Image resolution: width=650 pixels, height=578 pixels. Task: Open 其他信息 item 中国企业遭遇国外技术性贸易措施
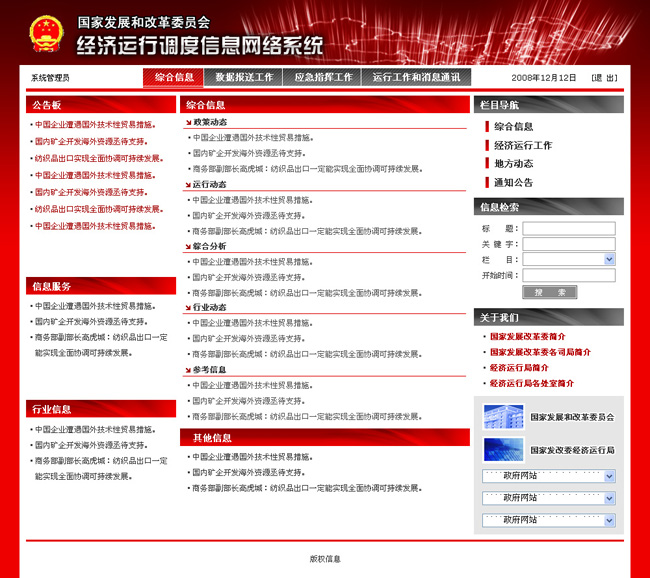tap(253, 457)
